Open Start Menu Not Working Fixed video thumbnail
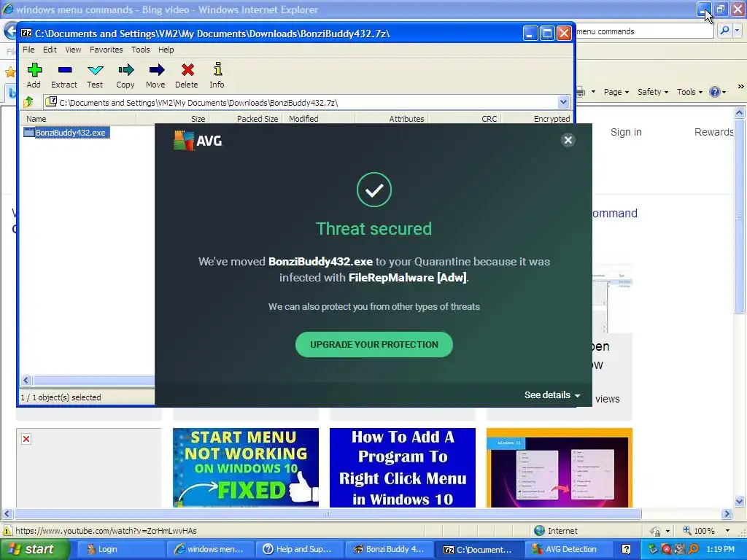This screenshot has width=747, height=560. click(246, 467)
